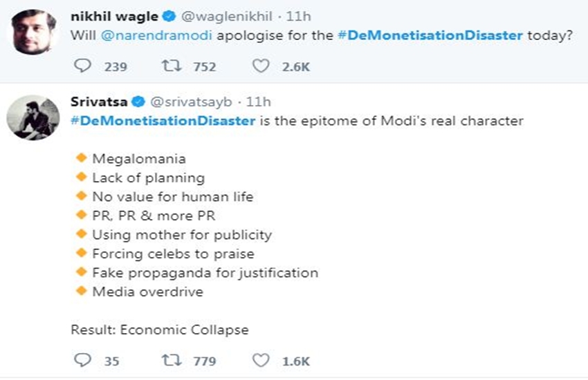Reply to nikhil wagle's tweet
Screen dimensions: 588x380
point(82,66)
